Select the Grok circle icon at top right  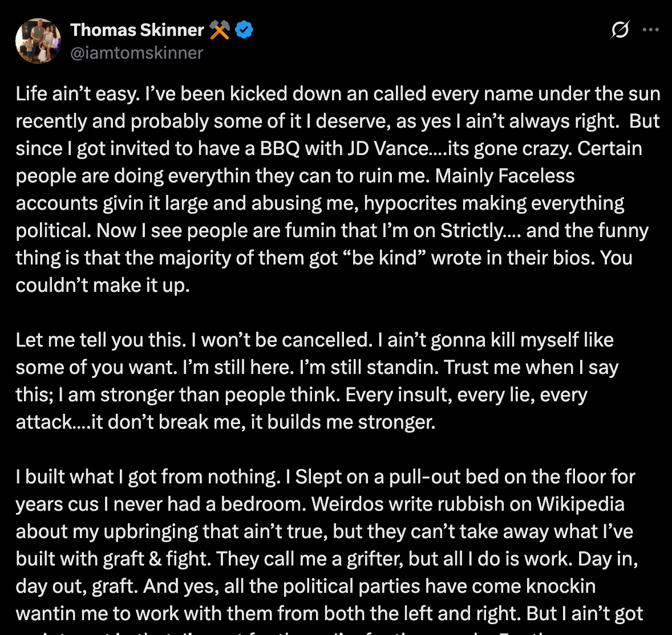pyautogui.click(x=621, y=30)
